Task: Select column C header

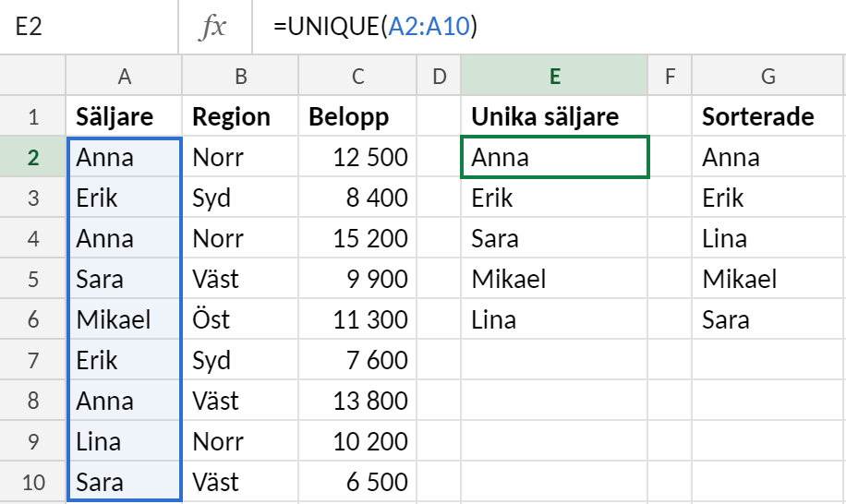Action: point(357,76)
